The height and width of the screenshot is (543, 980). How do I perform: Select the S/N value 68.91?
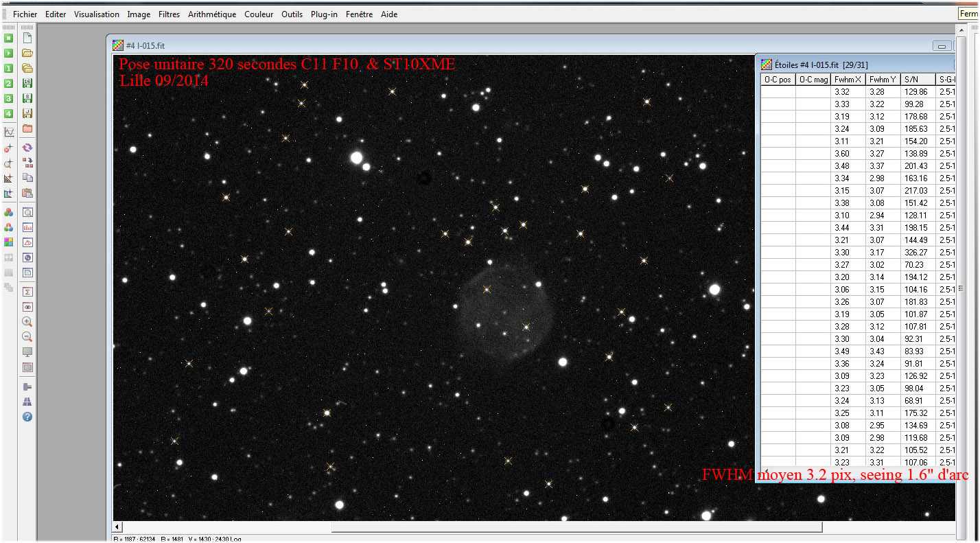coord(914,401)
